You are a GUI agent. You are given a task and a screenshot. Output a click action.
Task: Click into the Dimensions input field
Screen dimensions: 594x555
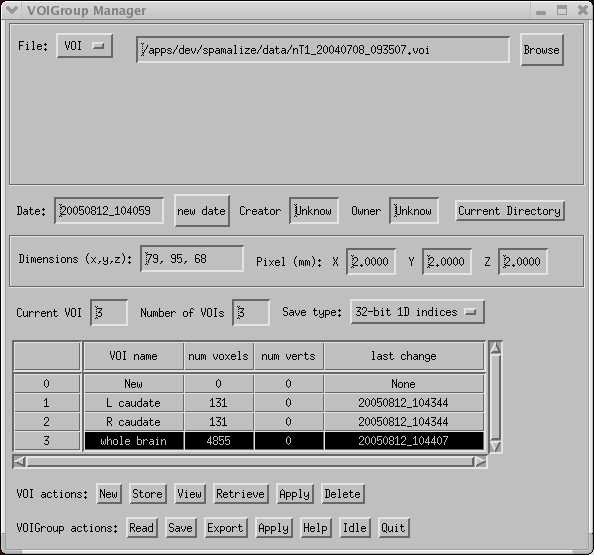[192, 259]
